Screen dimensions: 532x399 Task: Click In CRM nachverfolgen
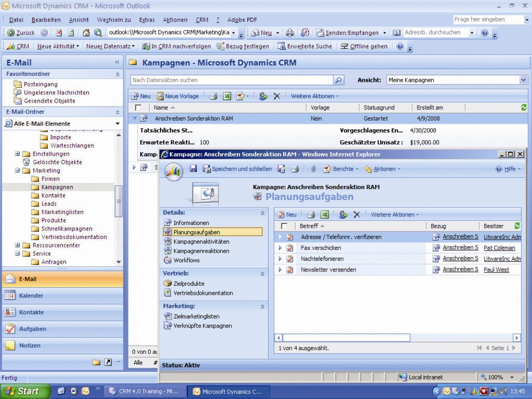177,46
